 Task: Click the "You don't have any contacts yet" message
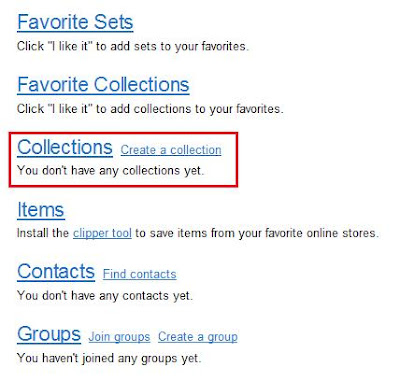pos(105,296)
